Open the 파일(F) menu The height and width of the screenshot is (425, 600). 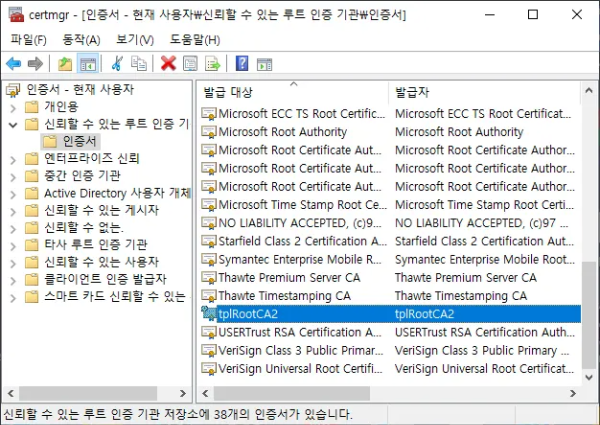[28, 39]
